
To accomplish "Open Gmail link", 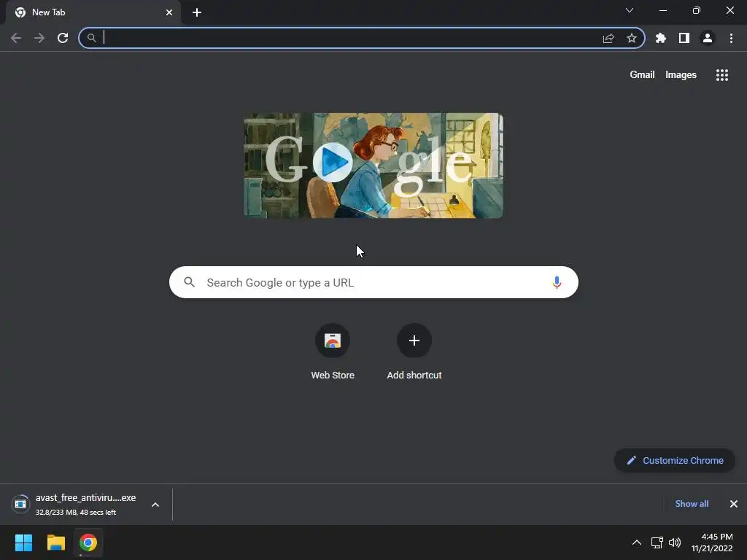I will pyautogui.click(x=642, y=75).
